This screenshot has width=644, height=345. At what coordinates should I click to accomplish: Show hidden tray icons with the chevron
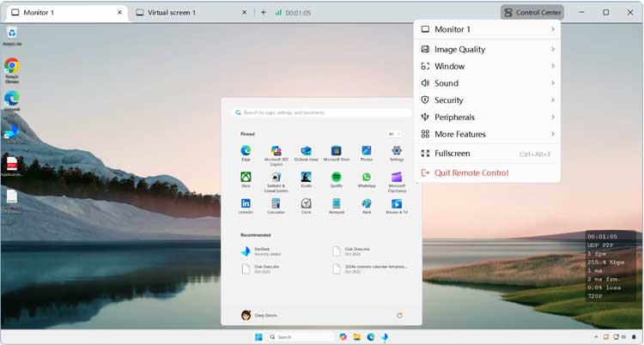click(x=596, y=337)
